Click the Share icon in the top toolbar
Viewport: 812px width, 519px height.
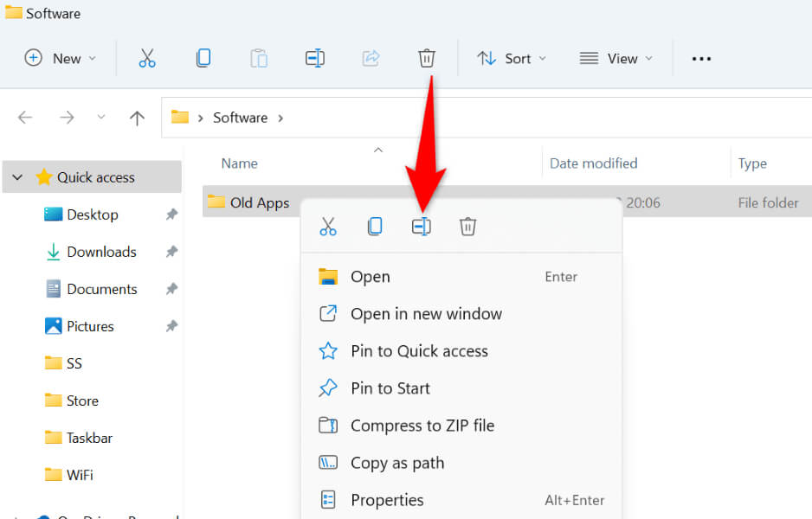pos(371,58)
